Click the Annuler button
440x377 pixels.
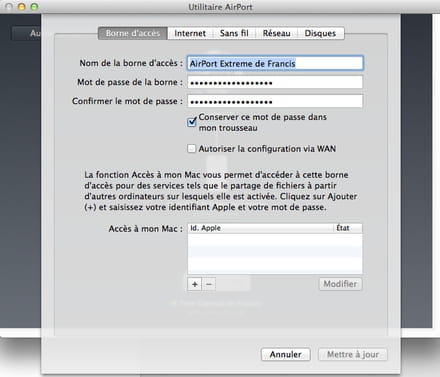[286, 354]
